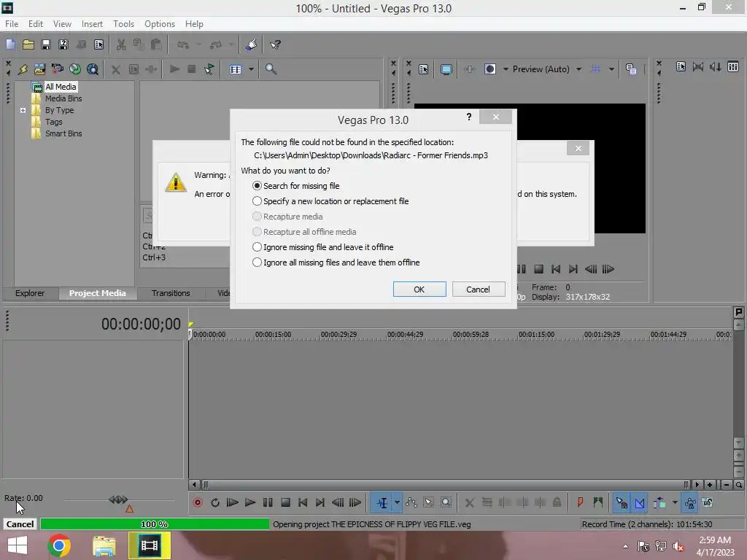Open the Options menu

[x=160, y=24]
